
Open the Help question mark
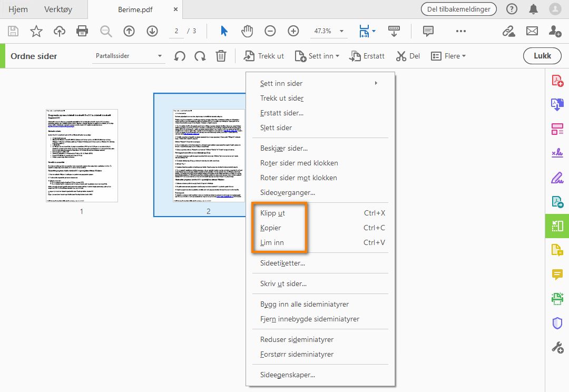point(512,9)
